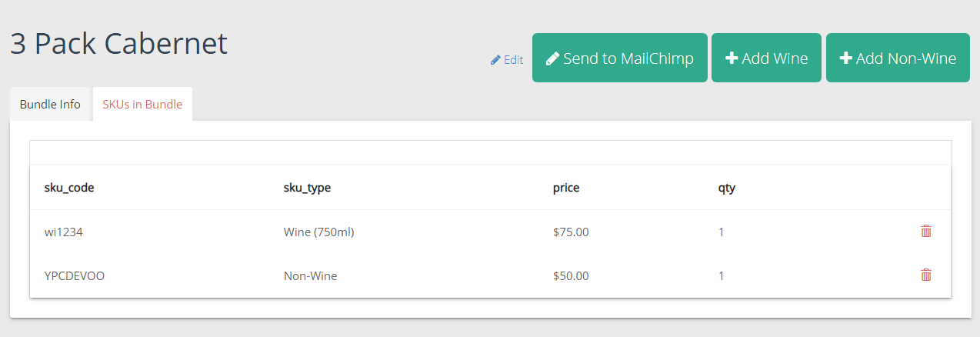Screen dimensions: 980x337
Task: Click the Wine (750ml) type cell
Action: coord(318,232)
